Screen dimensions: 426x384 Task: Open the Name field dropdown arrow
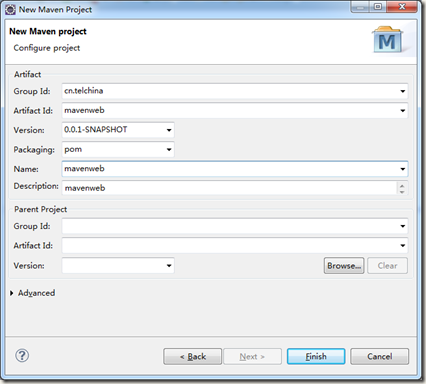pyautogui.click(x=403, y=169)
